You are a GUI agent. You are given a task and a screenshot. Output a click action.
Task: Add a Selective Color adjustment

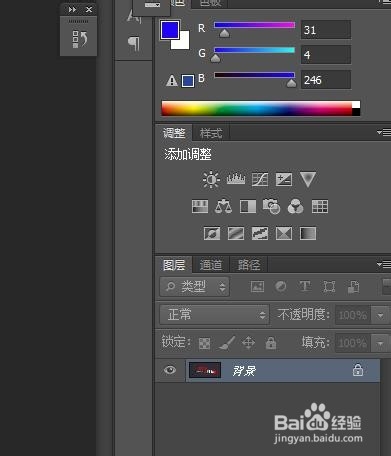coord(284,234)
